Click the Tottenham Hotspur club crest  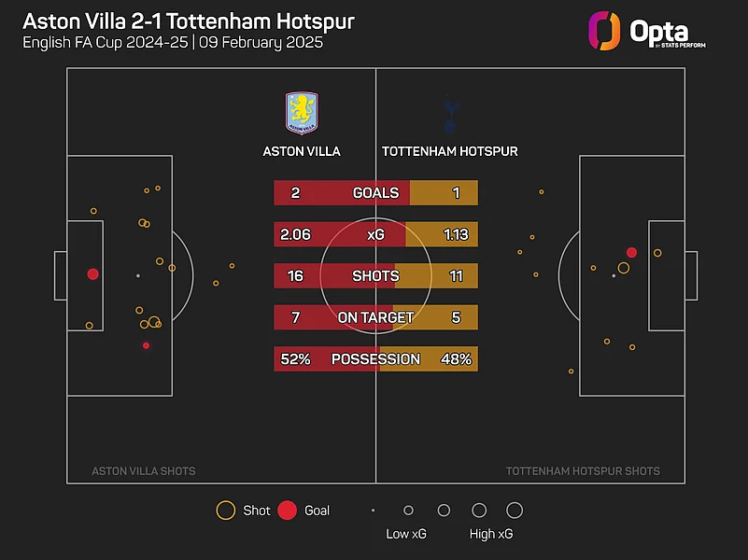[450, 113]
